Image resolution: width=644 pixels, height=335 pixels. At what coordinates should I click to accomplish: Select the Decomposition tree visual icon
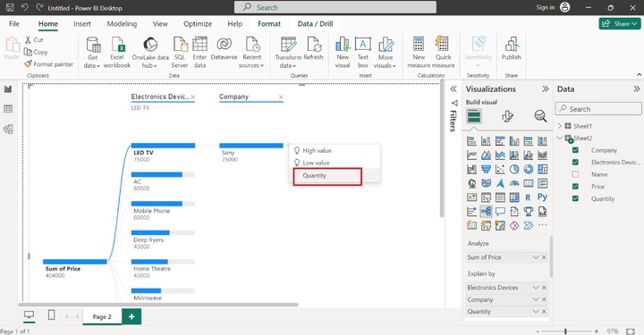486,212
